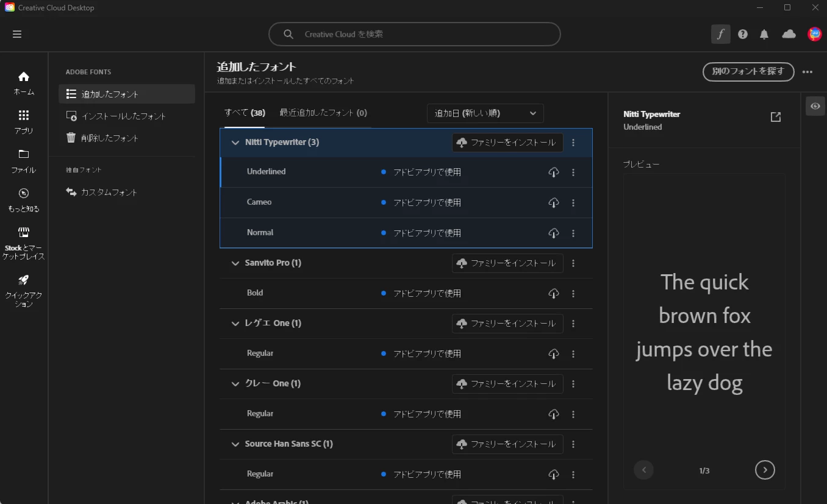The height and width of the screenshot is (504, 827).
Task: Select the 最近追加したフォント (0) tab
Action: 323,113
